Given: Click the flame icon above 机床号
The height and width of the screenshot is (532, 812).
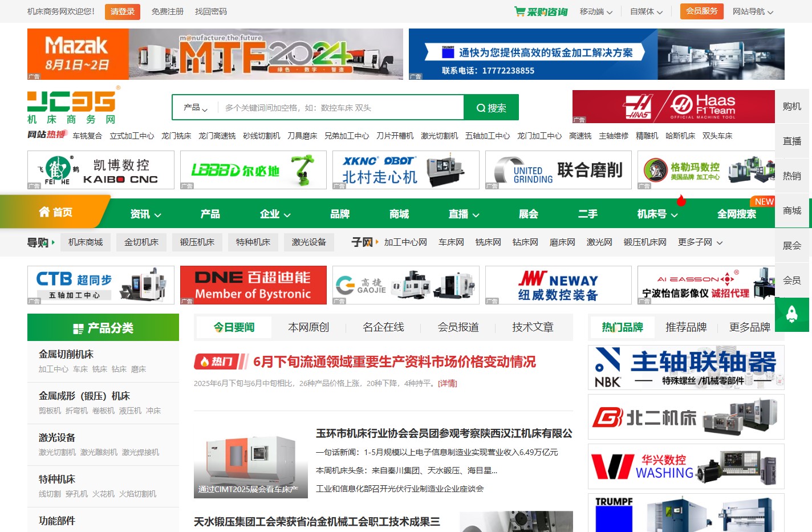Looking at the screenshot, I should [x=681, y=200].
